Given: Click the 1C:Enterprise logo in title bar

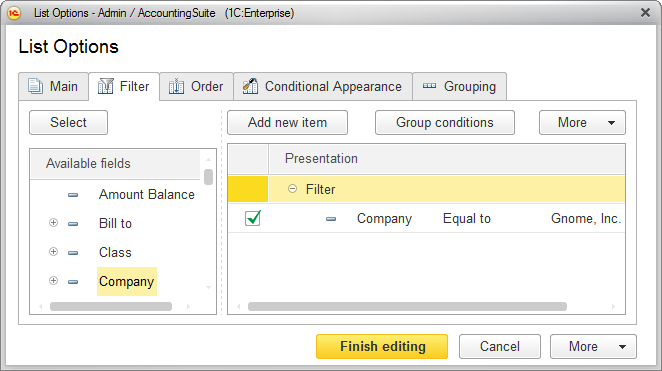Looking at the screenshot, I should 14,13.
